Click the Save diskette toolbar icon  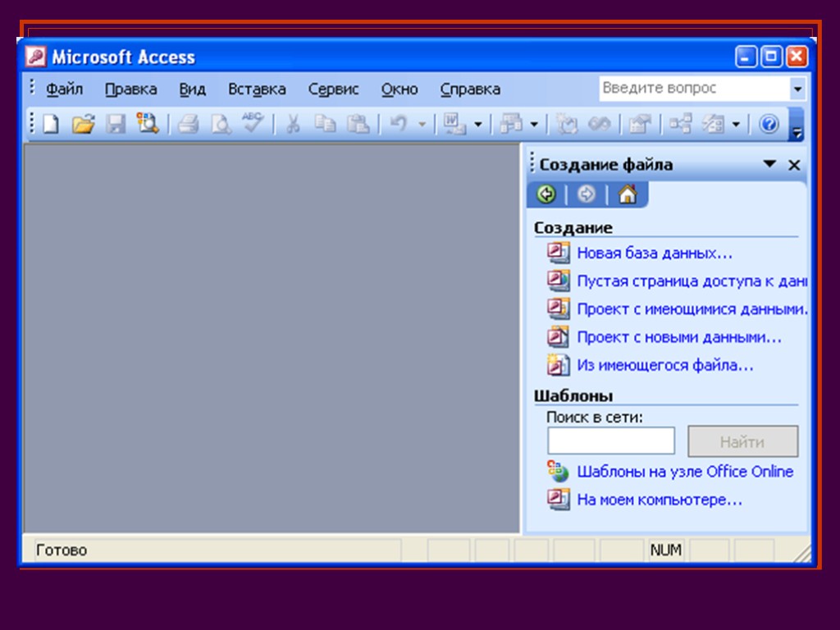pyautogui.click(x=116, y=125)
